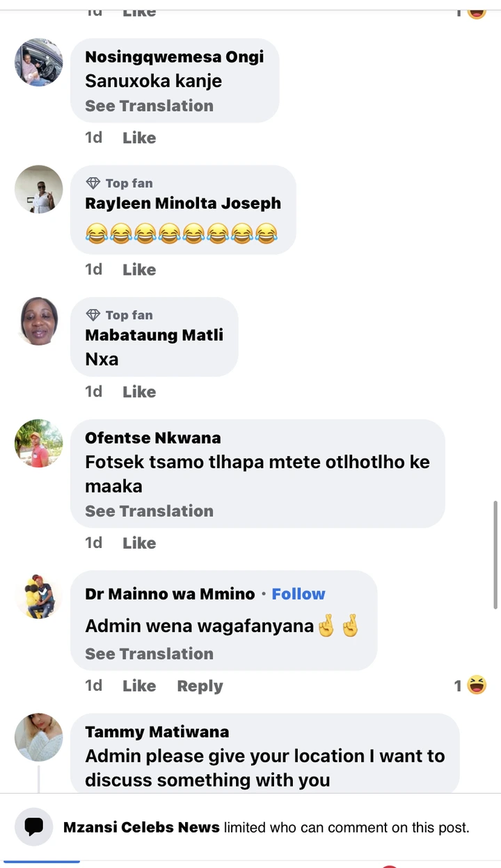
Task: Follow Dr Mainno wa Mmino
Action: click(299, 594)
